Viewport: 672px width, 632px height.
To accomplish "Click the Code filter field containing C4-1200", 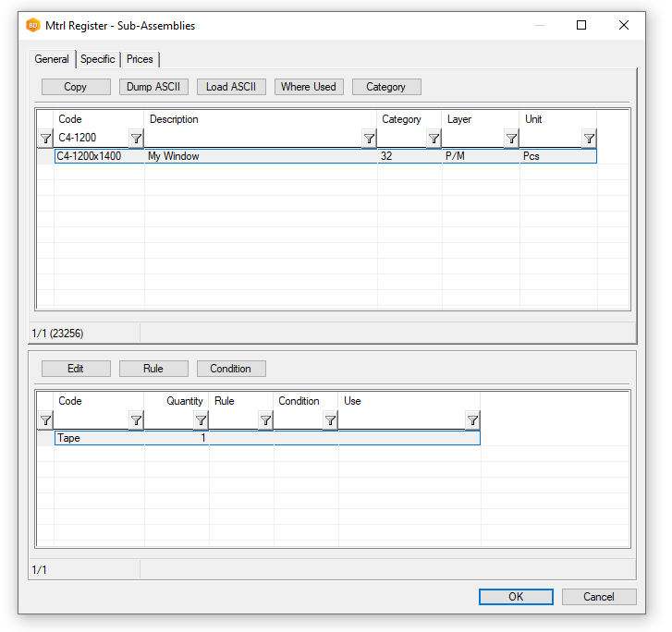I will click(91, 139).
